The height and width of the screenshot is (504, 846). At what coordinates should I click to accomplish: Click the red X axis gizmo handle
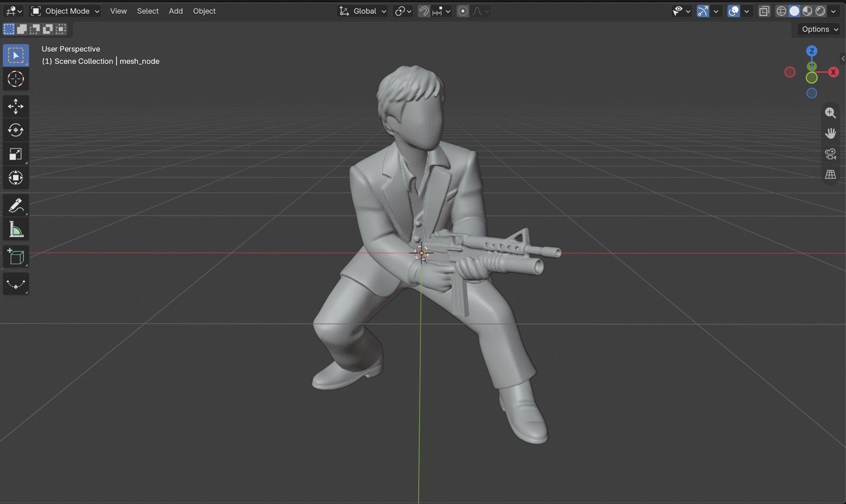pos(833,72)
